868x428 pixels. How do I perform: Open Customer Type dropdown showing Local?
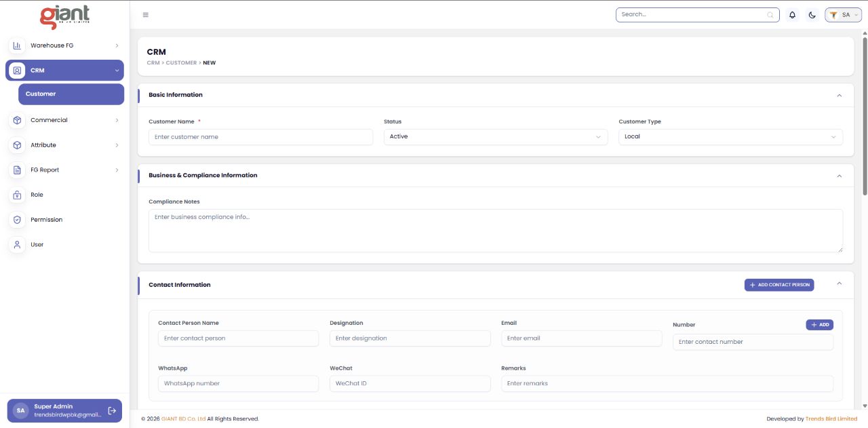(x=730, y=137)
